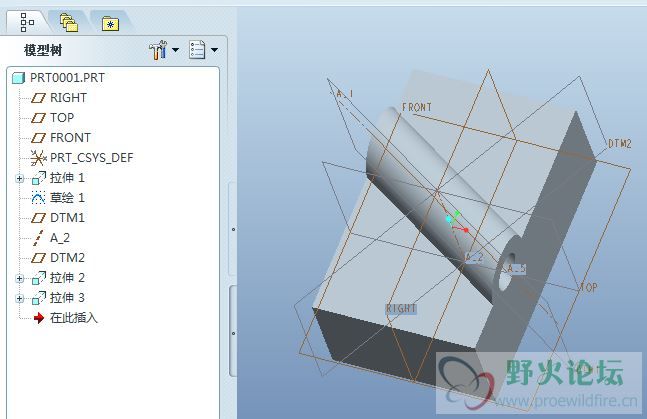Click datum plane icon beside TOP

[38, 118]
